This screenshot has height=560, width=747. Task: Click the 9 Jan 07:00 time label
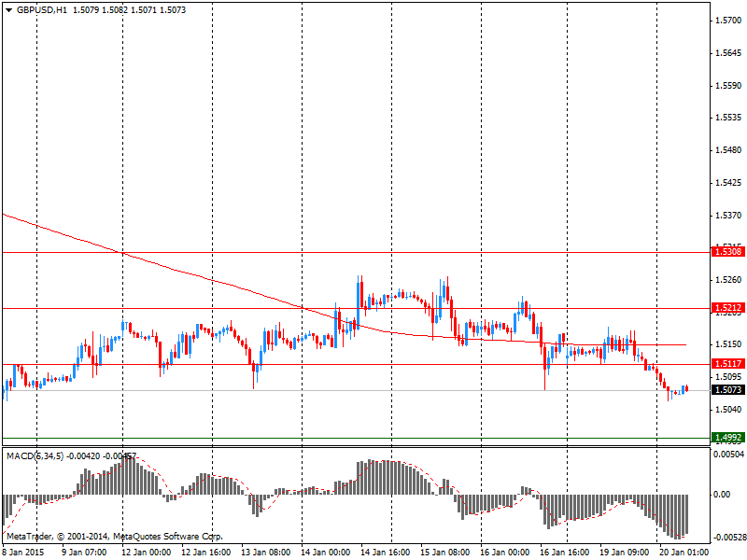(84, 553)
